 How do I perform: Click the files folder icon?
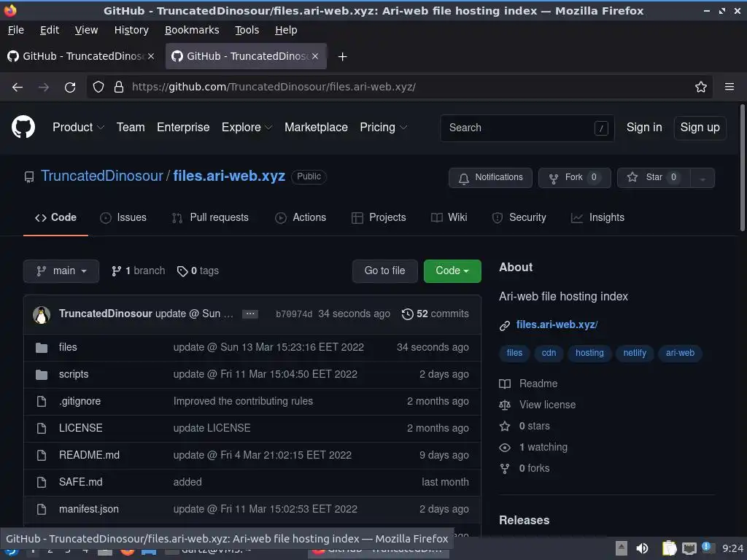tap(42, 348)
